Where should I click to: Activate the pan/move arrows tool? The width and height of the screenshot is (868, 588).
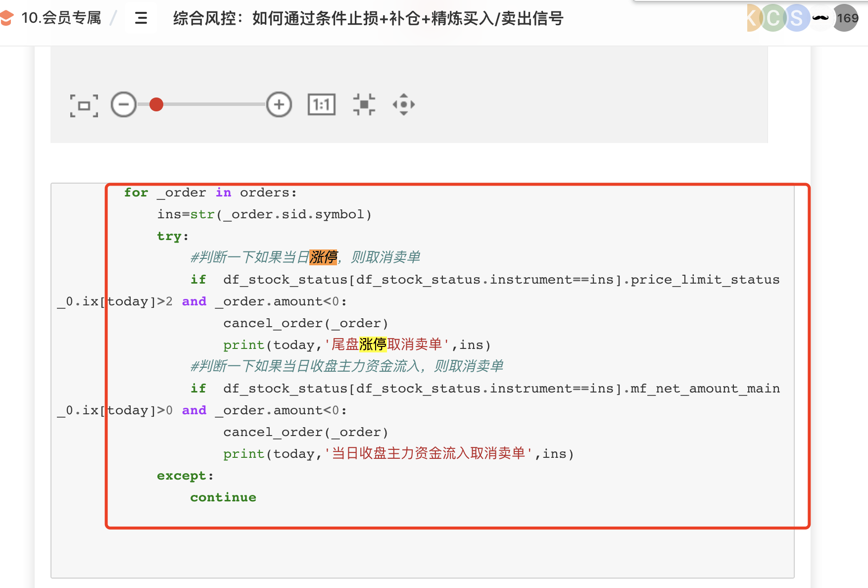(x=404, y=105)
